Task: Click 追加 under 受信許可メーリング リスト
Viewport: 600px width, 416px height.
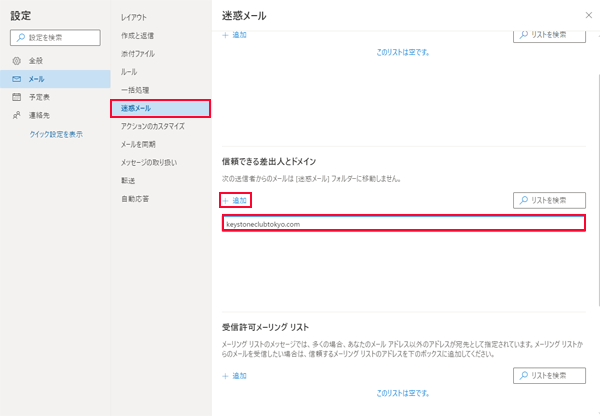Action: [235, 376]
